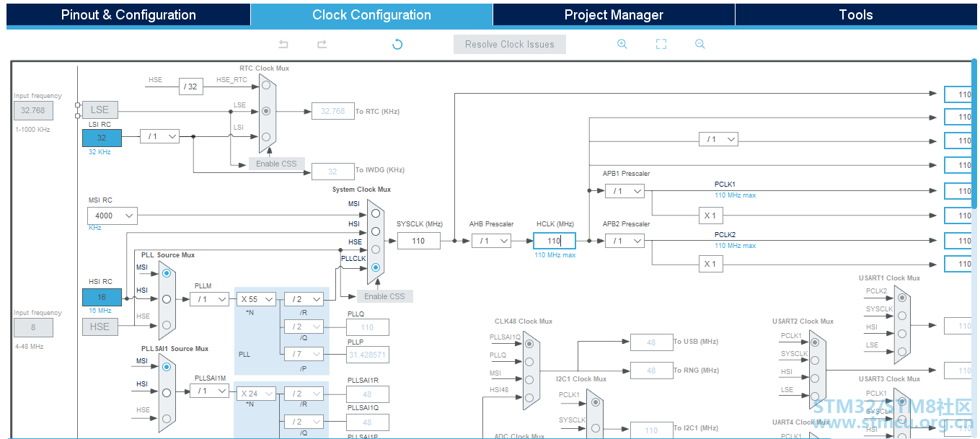Select PCLK1 on USART2 Clock Mux
Image resolution: width=980 pixels, height=439 pixels.
(x=814, y=342)
